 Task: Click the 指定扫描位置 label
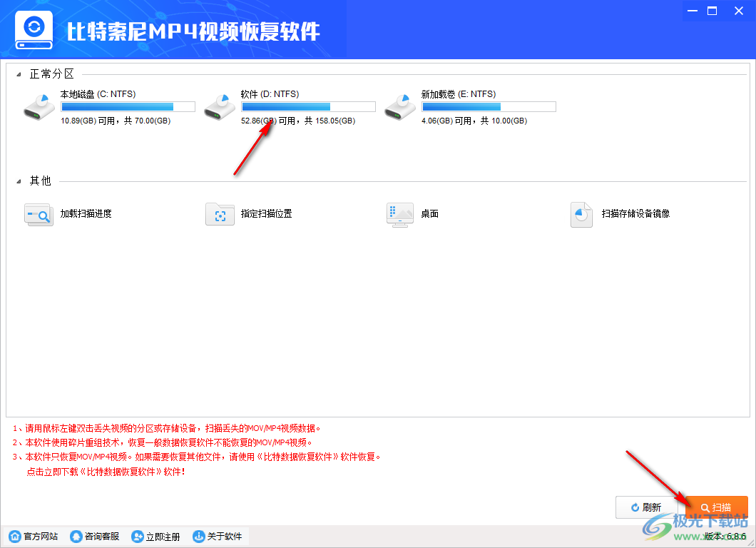coord(267,213)
